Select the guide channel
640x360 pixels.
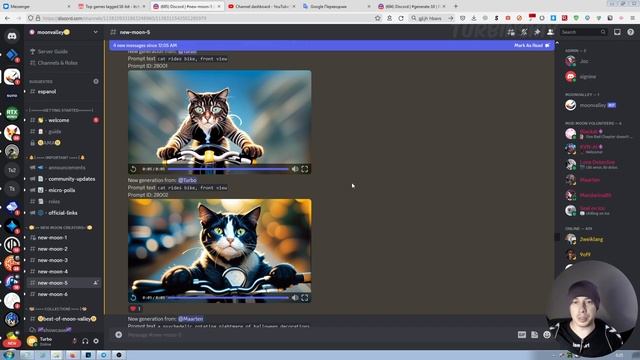[54, 131]
